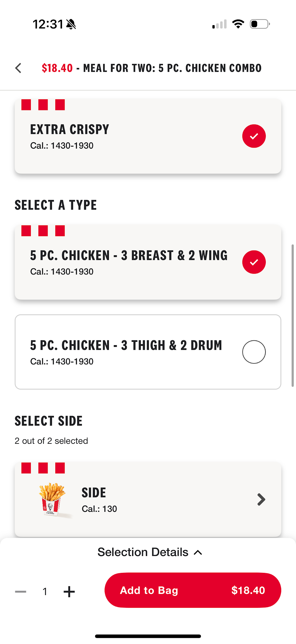Tap the silent mode bell icon
The height and width of the screenshot is (644, 296).
coord(71,24)
